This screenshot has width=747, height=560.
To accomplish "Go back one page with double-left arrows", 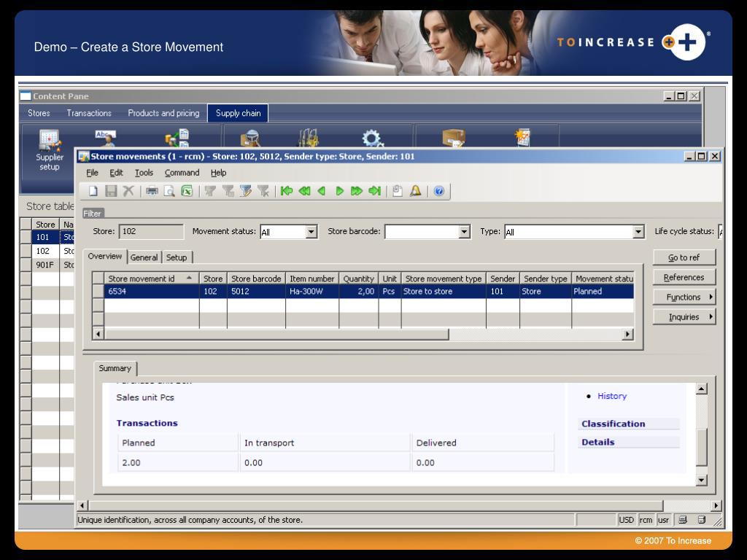I will tap(304, 191).
